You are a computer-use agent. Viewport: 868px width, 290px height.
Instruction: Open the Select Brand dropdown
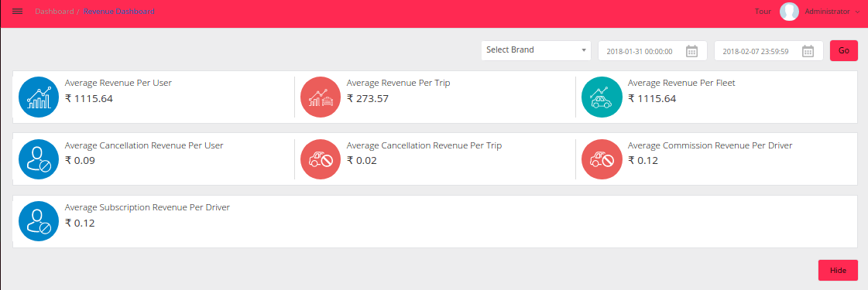point(536,50)
